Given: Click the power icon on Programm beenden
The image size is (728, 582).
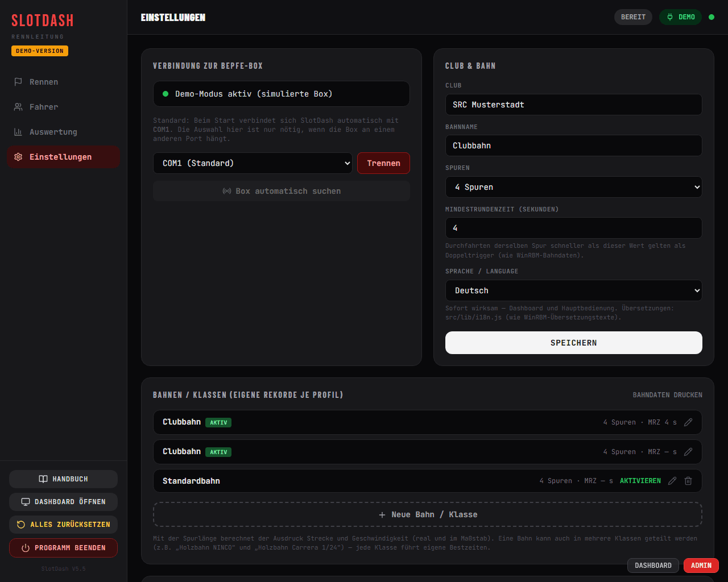Looking at the screenshot, I should [x=26, y=548].
